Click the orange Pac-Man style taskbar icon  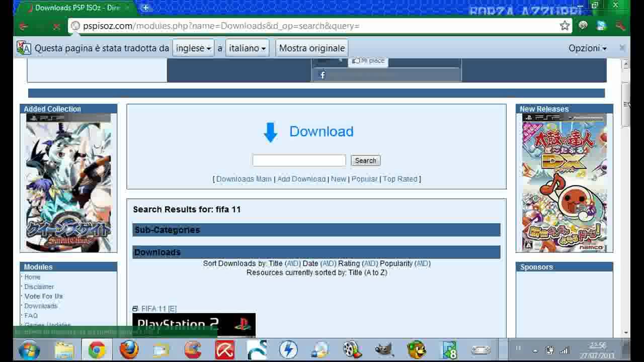coord(193,350)
